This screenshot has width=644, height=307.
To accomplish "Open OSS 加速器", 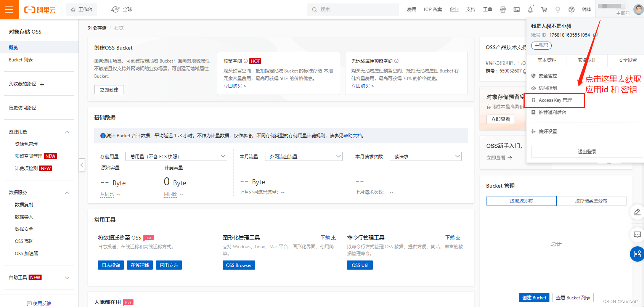I will [26, 254].
